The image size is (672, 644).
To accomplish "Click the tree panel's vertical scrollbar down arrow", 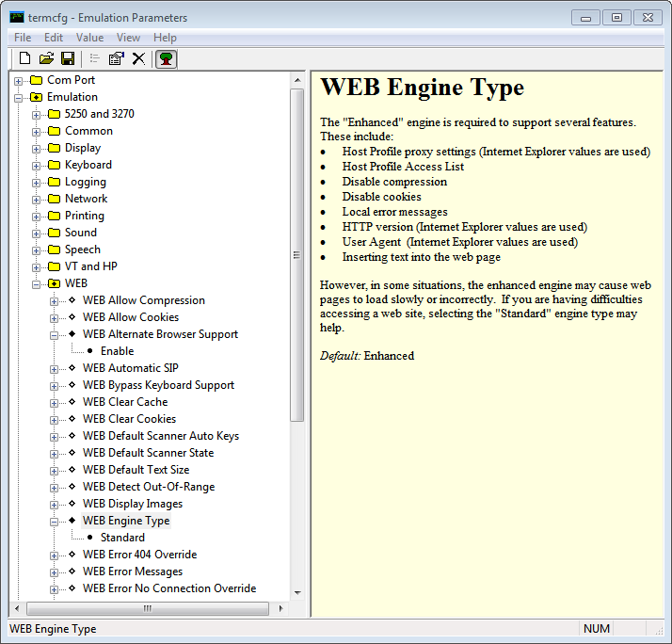I will point(297,592).
